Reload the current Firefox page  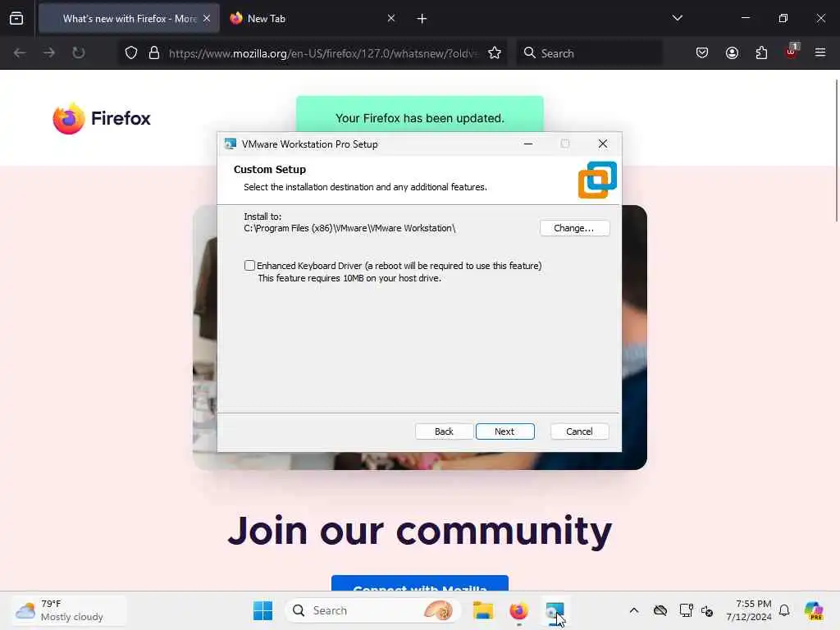point(79,53)
